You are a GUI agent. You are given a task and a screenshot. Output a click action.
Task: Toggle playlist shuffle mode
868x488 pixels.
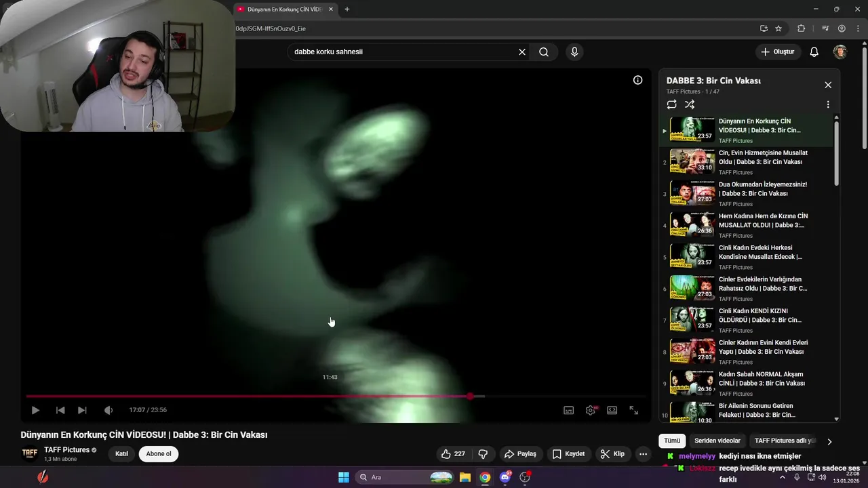(690, 104)
